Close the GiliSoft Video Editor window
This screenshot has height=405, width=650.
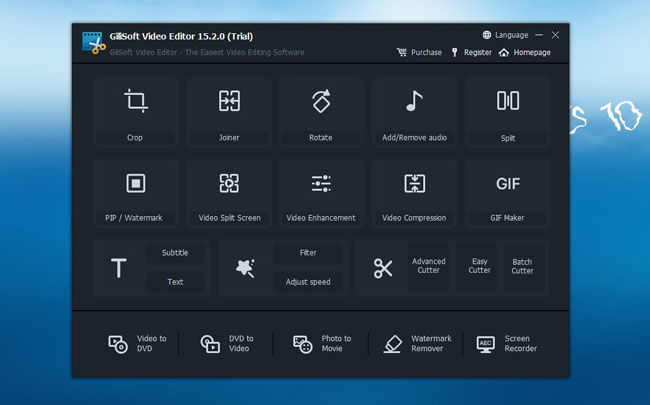(555, 35)
